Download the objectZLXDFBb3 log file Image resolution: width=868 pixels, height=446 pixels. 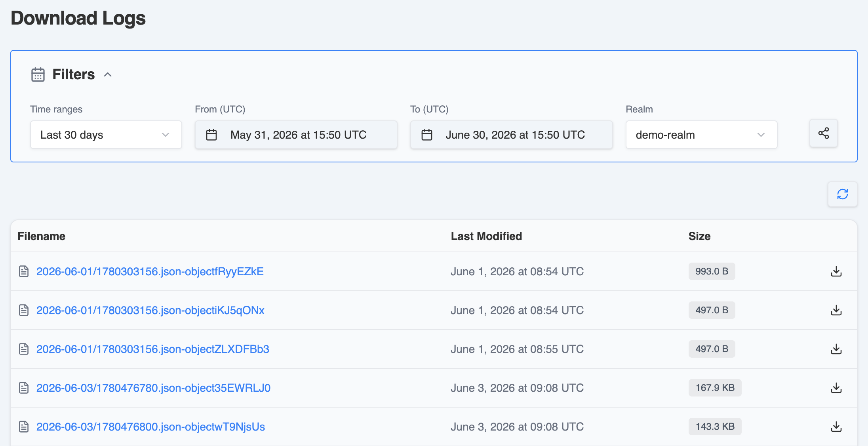tap(836, 349)
